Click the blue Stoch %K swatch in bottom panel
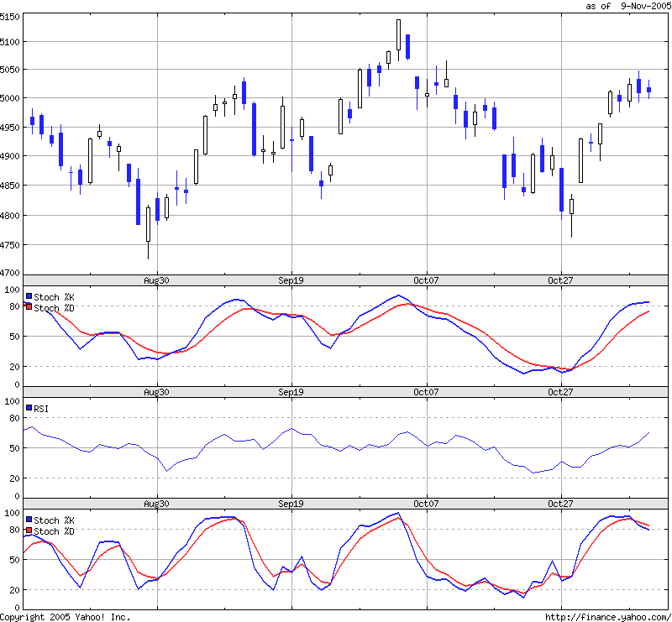The height and width of the screenshot is (622, 672). (x=29, y=520)
